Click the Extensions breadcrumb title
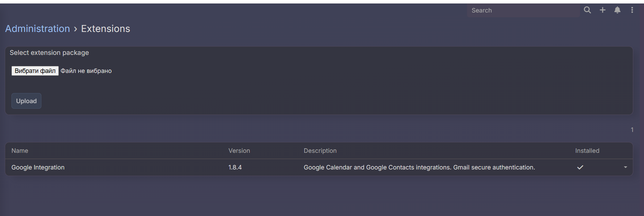644x216 pixels. 105,28
